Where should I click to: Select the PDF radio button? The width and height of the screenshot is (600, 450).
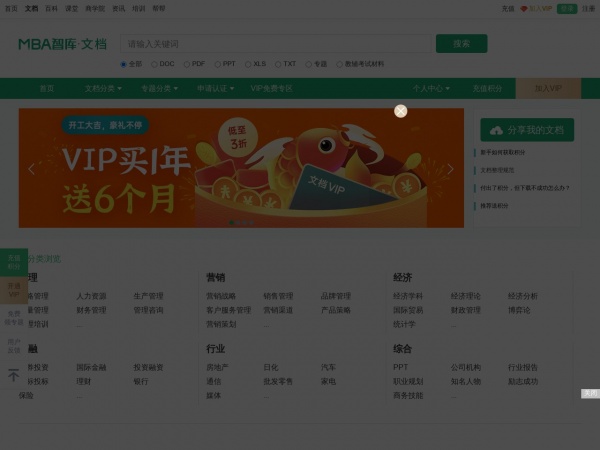[186, 64]
